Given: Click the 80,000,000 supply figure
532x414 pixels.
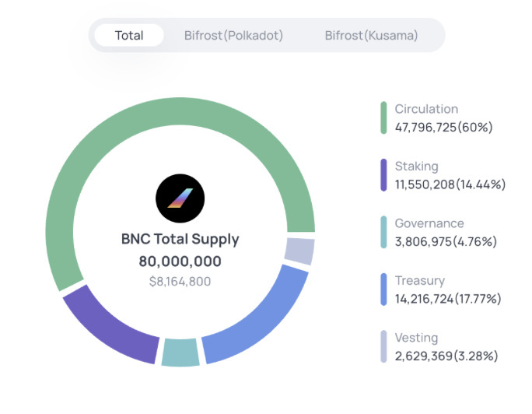Looking at the screenshot, I should tap(180, 261).
